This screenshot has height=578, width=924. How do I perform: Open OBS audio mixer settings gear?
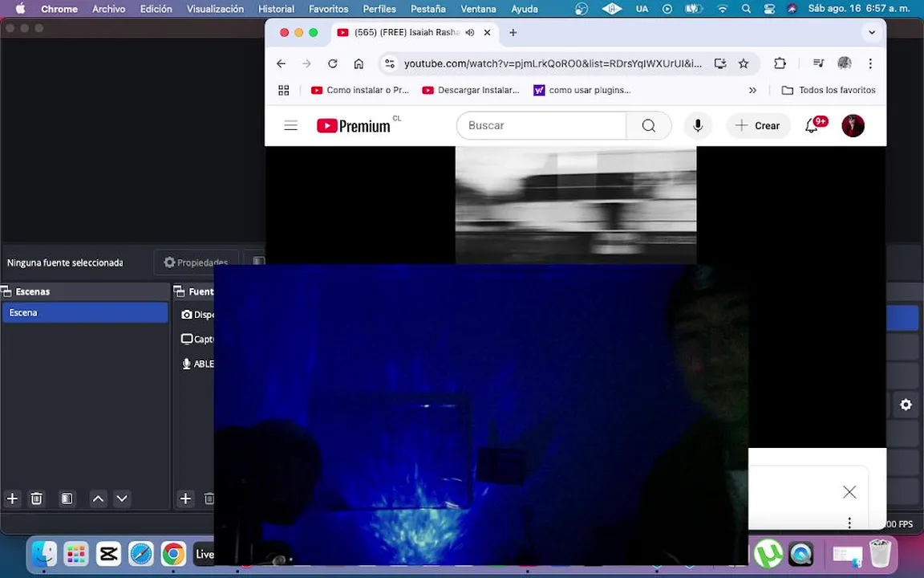pyautogui.click(x=906, y=405)
